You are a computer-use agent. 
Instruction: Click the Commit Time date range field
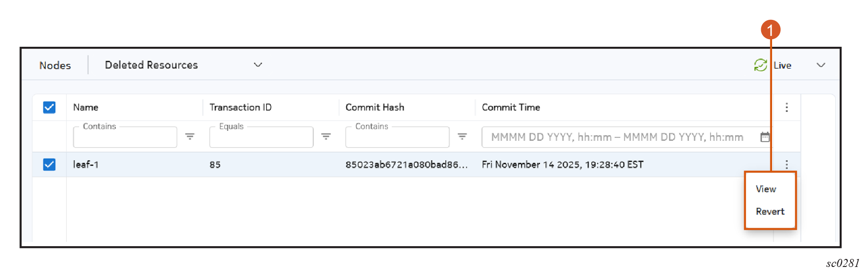[617, 137]
